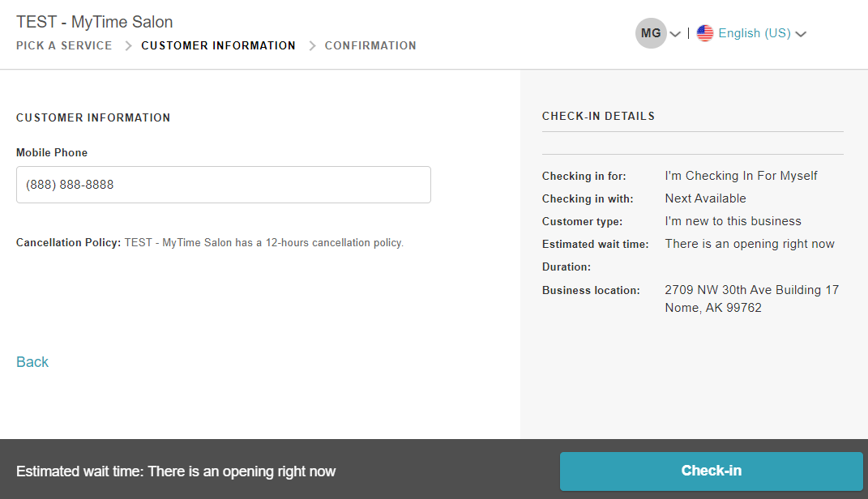Screen dimensions: 868x499
Task: Go to the Pick a Service step
Action: point(64,45)
